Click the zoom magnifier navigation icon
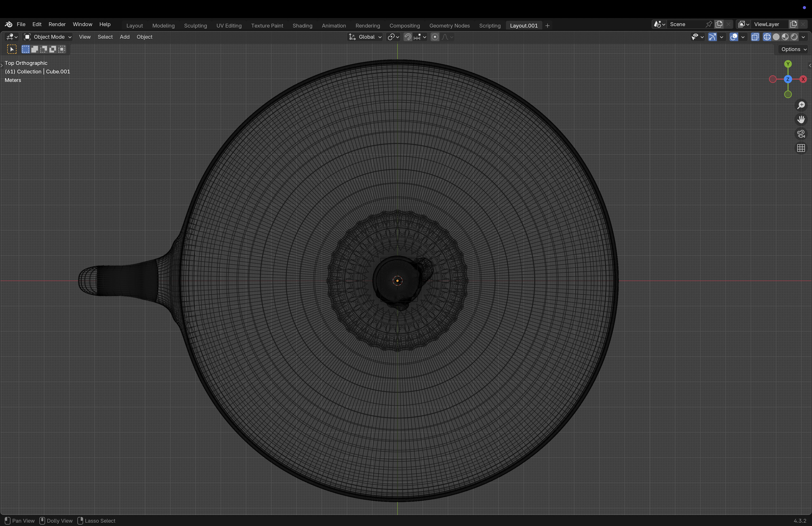The width and height of the screenshot is (812, 526). pos(801,105)
